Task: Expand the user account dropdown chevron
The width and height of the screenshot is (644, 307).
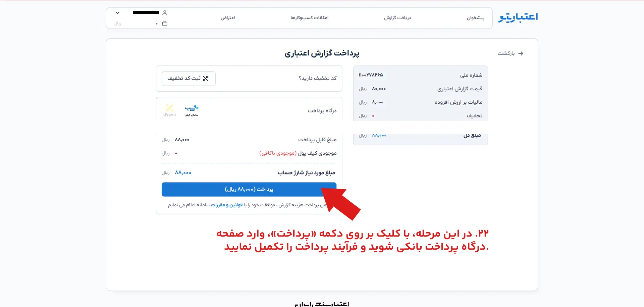Action: click(117, 13)
